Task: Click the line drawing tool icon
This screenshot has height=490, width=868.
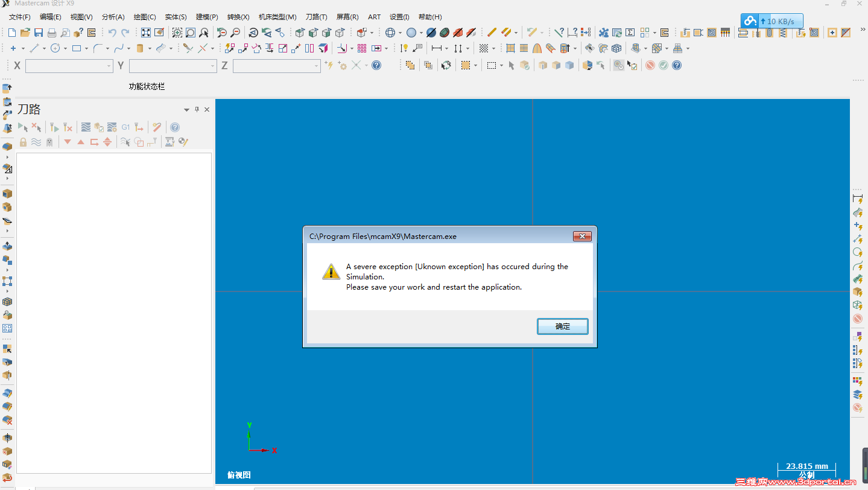Action: click(x=34, y=48)
